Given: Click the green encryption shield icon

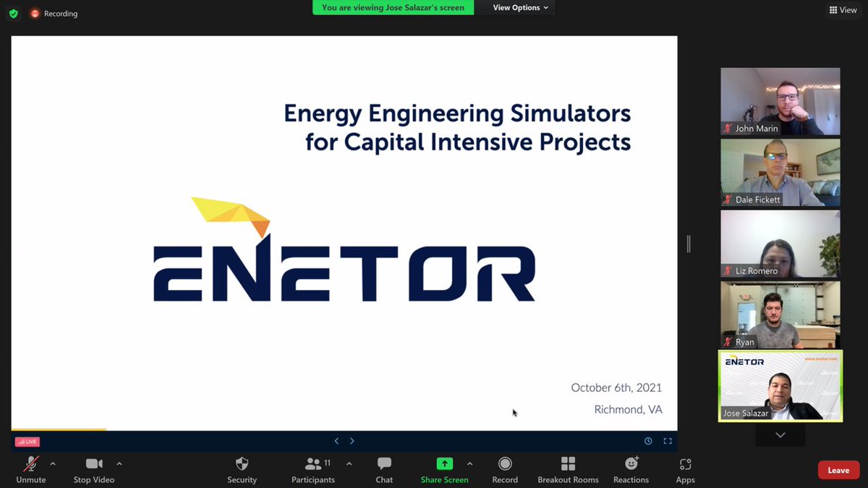Looking at the screenshot, I should click(13, 13).
